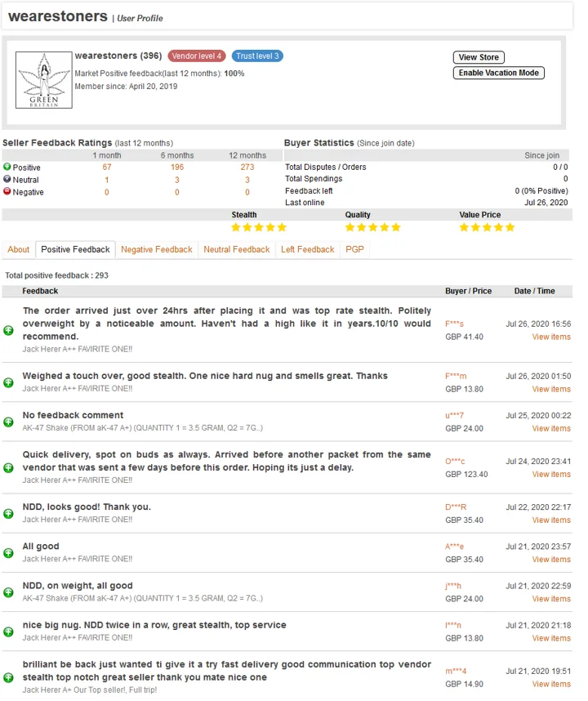
Task: View items for Jul 26, 2020 16:56 order
Action: [551, 337]
